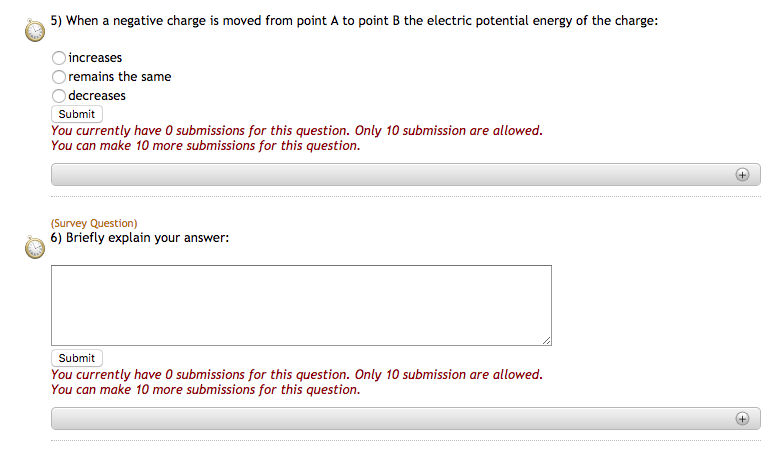Click the "remains the same" label text

(119, 77)
